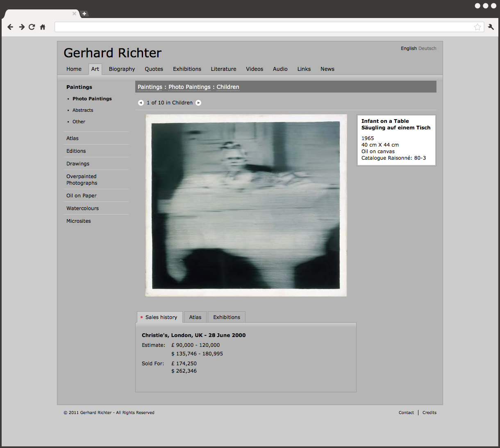Reload the page with the refresh icon
500x448 pixels.
pos(32,27)
